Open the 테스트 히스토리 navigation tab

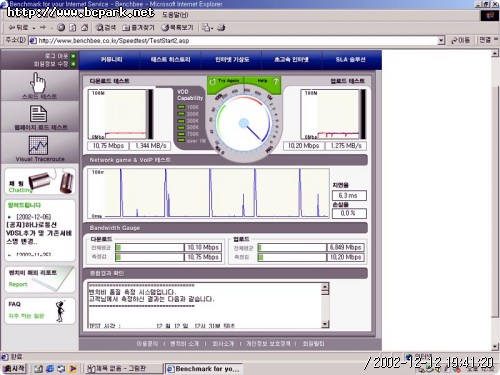pos(170,60)
